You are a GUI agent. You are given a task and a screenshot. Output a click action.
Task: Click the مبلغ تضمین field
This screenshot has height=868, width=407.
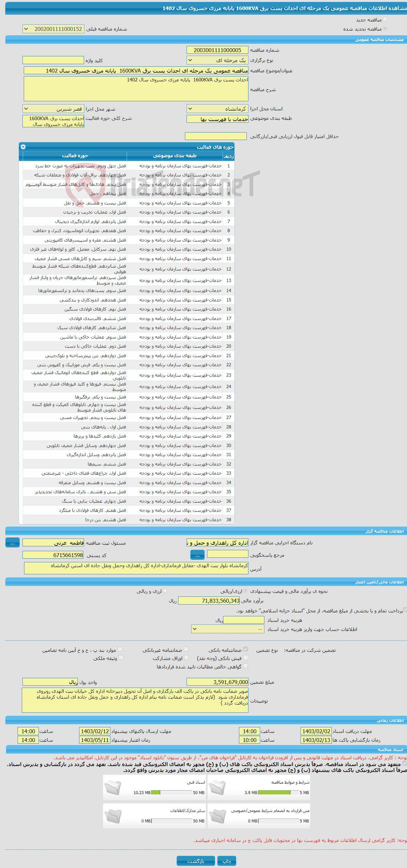click(x=217, y=682)
